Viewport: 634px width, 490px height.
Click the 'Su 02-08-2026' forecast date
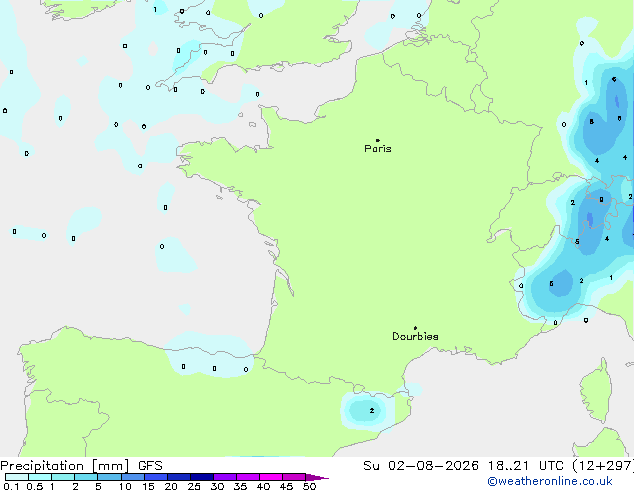(x=421, y=466)
